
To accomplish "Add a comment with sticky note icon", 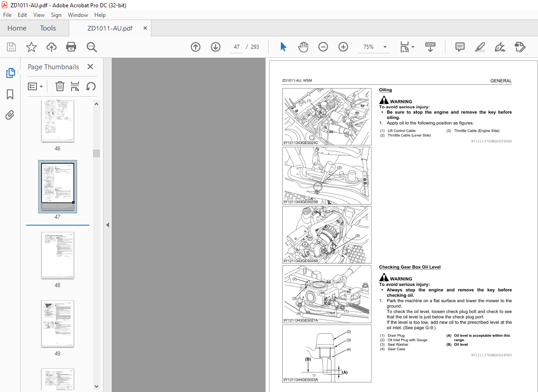I will click(460, 47).
